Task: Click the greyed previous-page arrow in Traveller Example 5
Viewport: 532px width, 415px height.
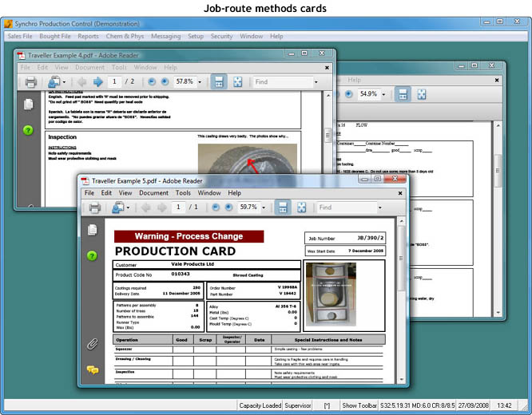Action: (146, 207)
